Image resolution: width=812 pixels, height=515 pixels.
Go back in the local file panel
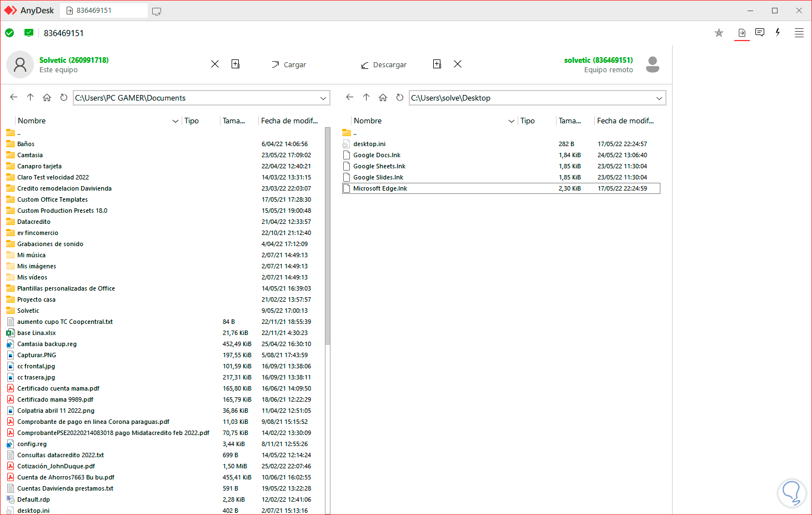pos(14,97)
